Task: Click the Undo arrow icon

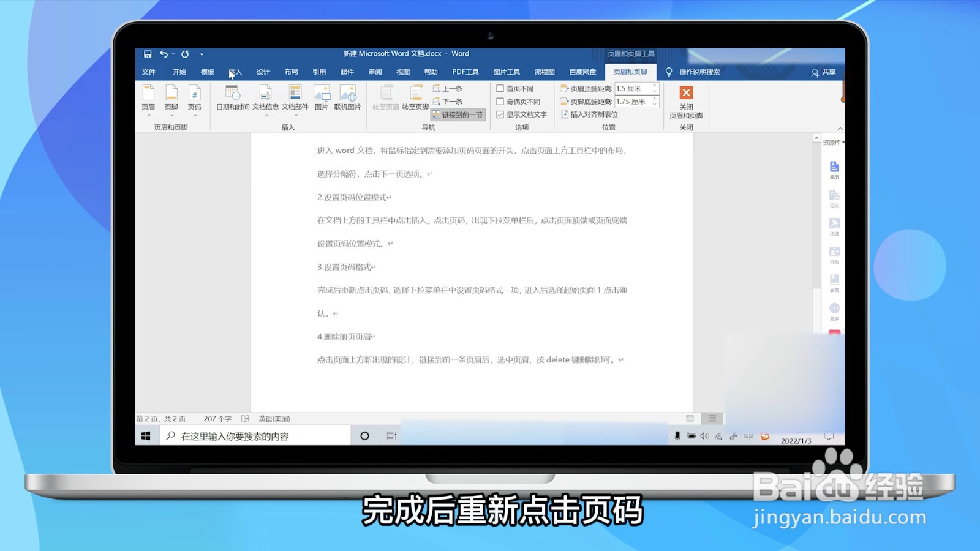Action: coord(164,54)
